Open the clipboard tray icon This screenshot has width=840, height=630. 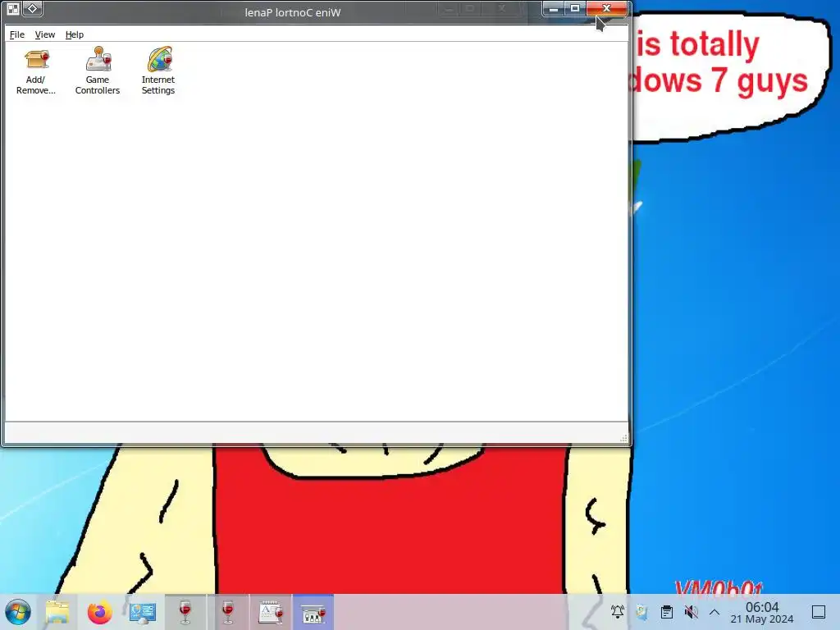pyautogui.click(x=666, y=612)
